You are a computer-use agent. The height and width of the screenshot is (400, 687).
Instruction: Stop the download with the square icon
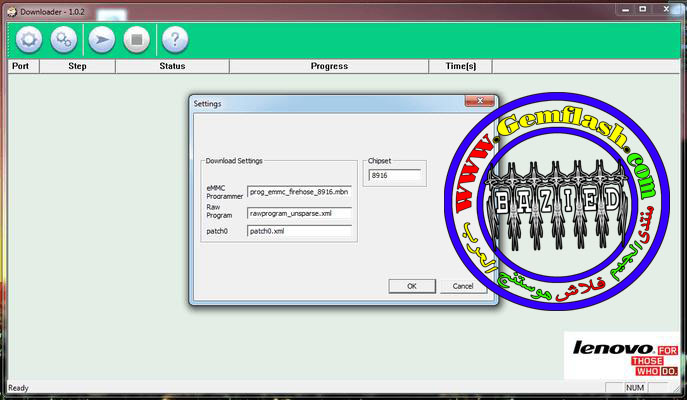coord(137,40)
